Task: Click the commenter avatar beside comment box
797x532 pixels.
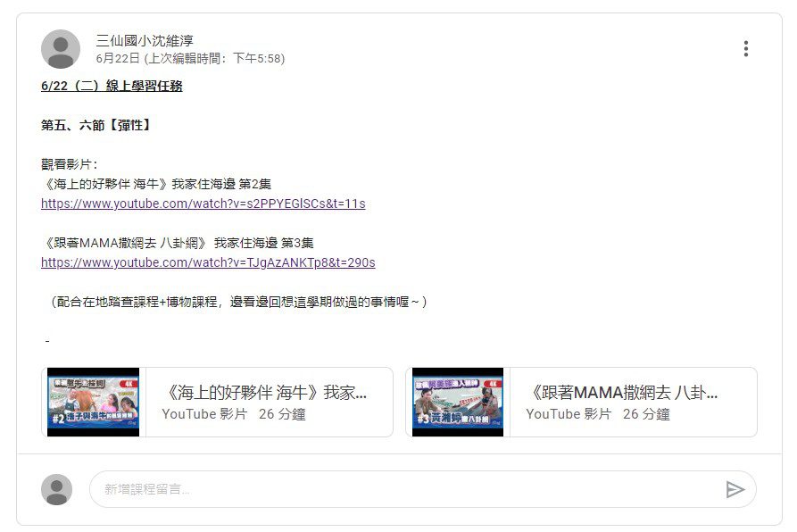Action: click(x=56, y=489)
